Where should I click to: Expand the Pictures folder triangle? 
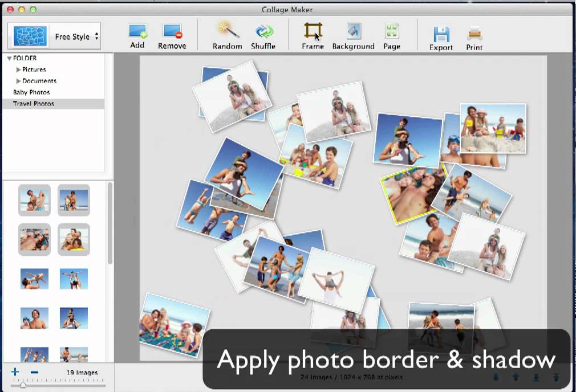click(x=18, y=70)
